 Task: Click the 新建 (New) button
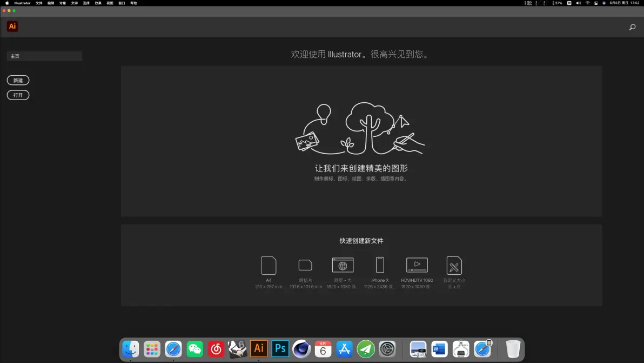pos(18,80)
